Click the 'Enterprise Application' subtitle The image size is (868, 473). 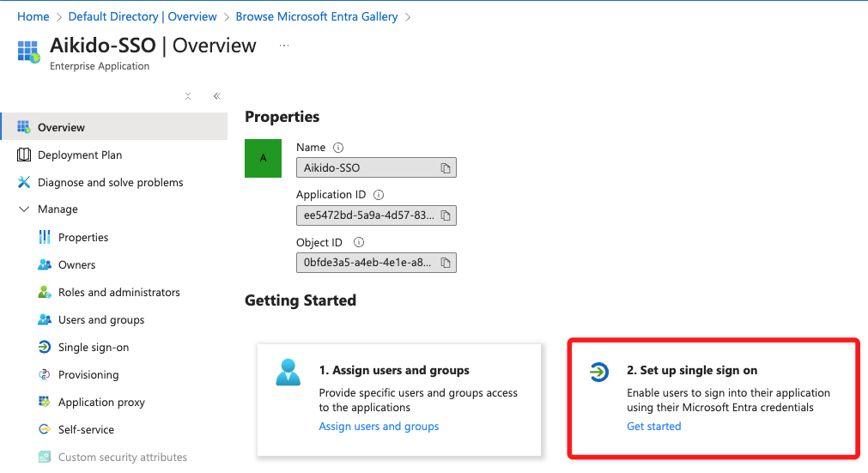(100, 66)
